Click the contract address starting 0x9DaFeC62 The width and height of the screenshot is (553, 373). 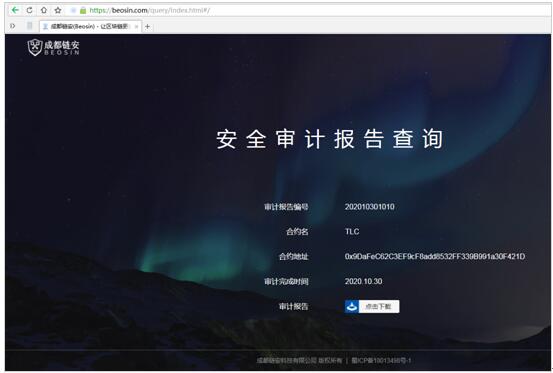(x=435, y=256)
